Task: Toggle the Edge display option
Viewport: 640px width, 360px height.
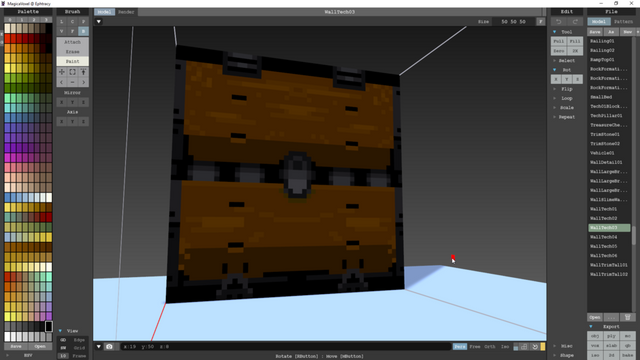Action: click(79, 340)
